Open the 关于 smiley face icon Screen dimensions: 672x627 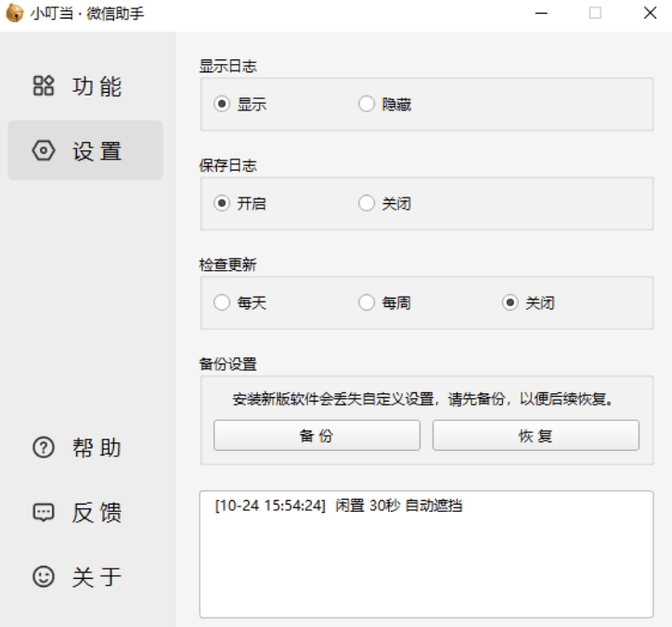44,577
